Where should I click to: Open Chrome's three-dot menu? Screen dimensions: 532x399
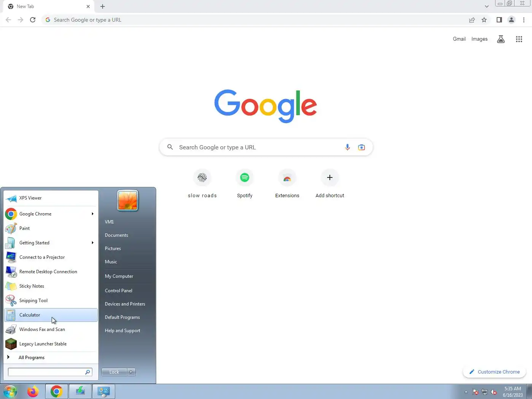coord(524,20)
